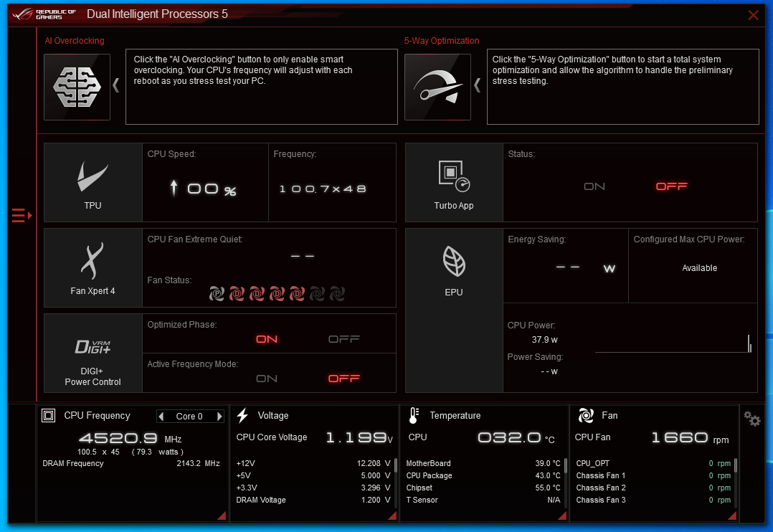This screenshot has height=532, width=773.
Task: Click the ROG Republic of Gamers logo
Action: 44,14
